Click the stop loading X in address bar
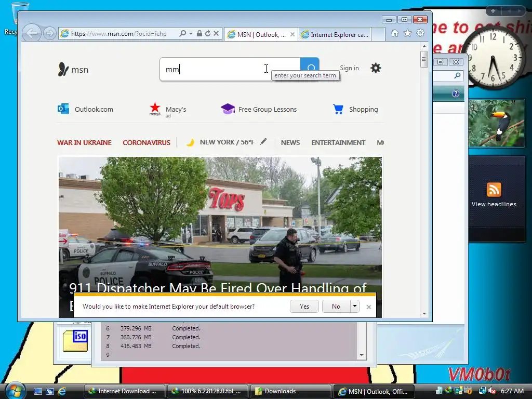Viewport: 532px width, 399px height. pos(216,33)
